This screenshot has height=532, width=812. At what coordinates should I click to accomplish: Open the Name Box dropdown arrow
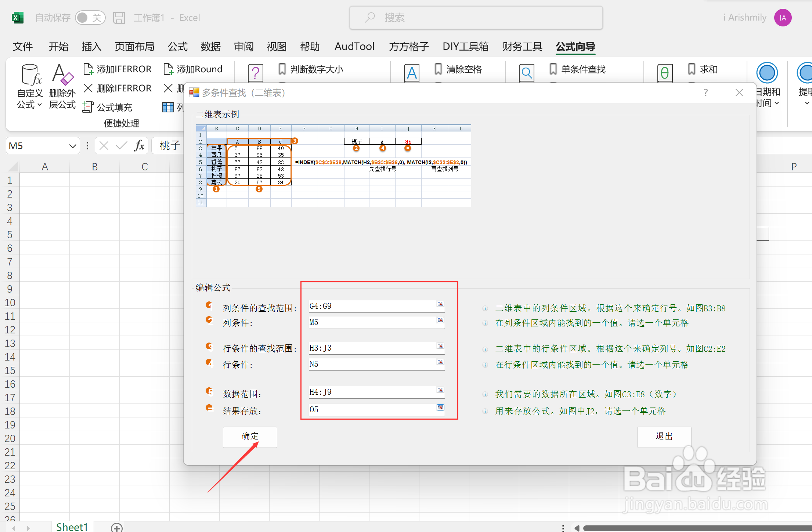(x=73, y=146)
